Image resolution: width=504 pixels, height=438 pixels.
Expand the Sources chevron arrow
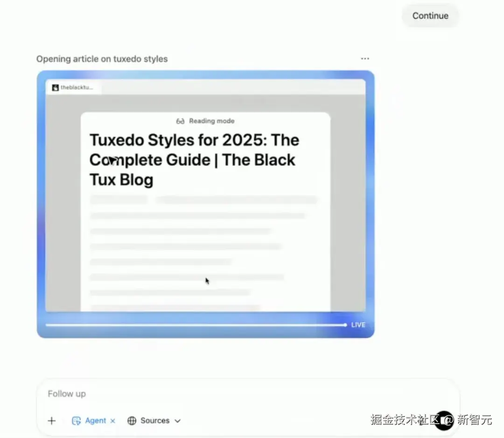tap(177, 421)
